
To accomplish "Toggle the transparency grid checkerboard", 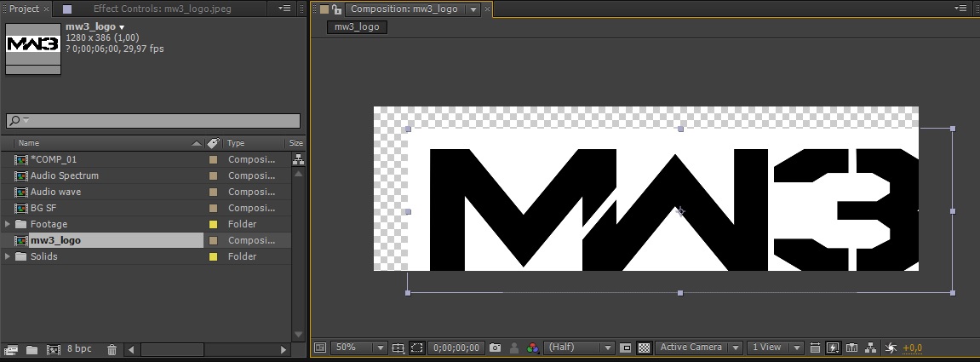I will [644, 348].
